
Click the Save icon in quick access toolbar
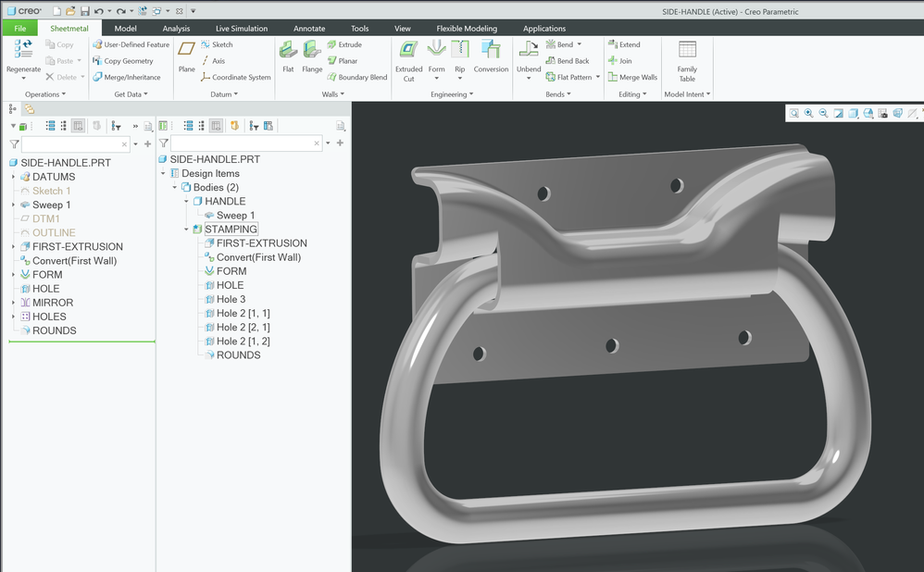coord(85,11)
